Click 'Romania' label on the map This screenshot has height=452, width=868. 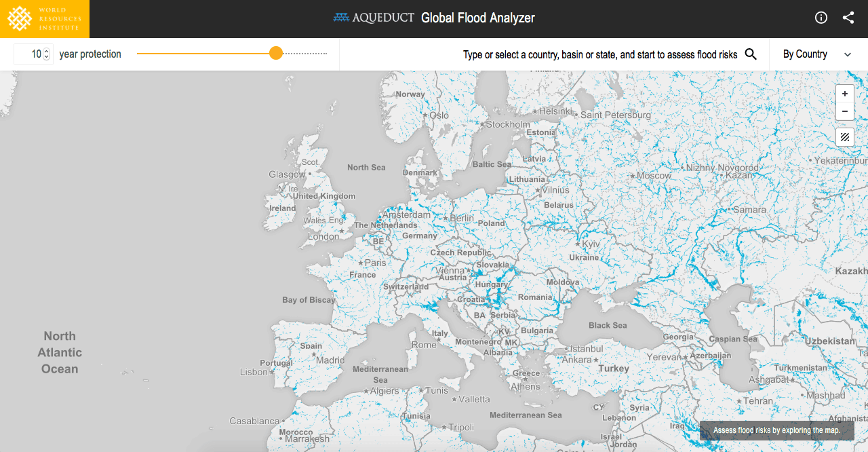pyautogui.click(x=536, y=297)
